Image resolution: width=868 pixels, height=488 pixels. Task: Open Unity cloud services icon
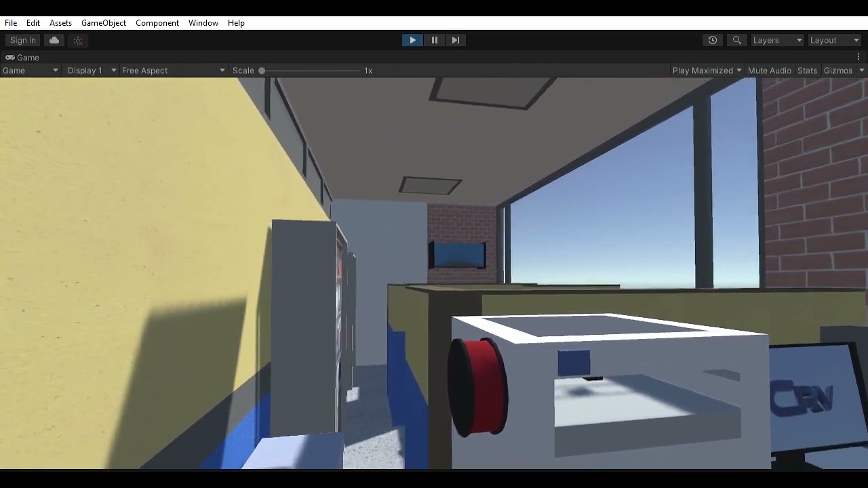(54, 41)
